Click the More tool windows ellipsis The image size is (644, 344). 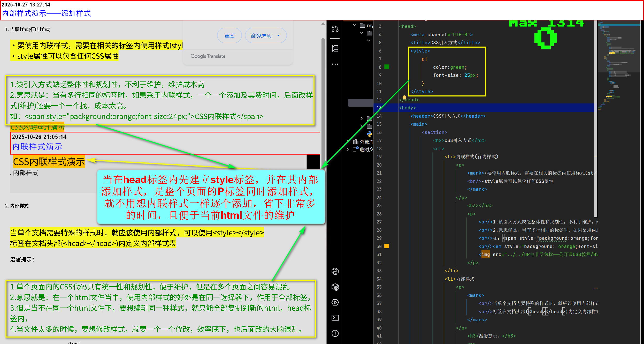pos(335,64)
